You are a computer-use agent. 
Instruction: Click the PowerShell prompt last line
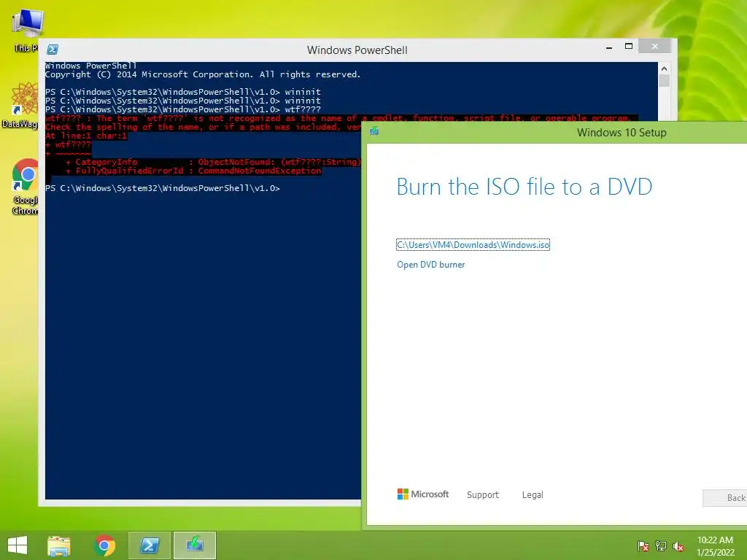(x=163, y=188)
